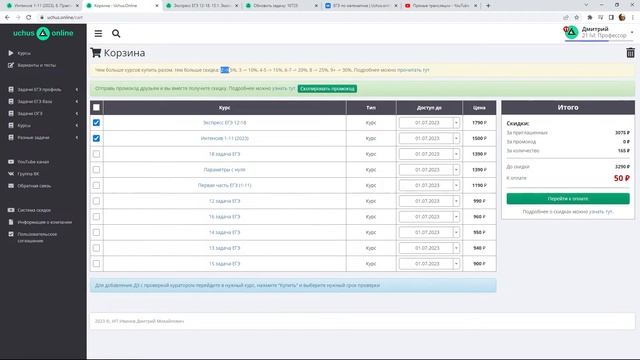Click the 50 ₽ amount to pay
Viewport: 640px width, 360px height.
tap(622, 178)
